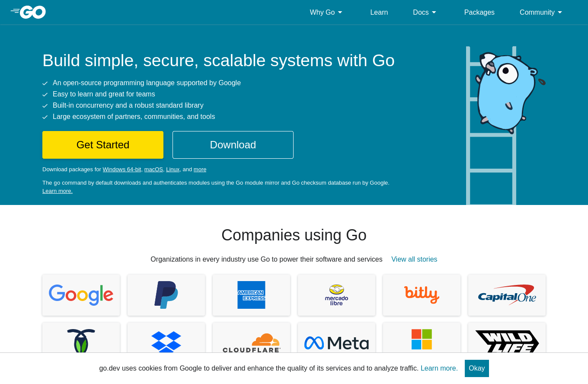Follow the Linux download link
Viewport: 588px width, 384px height.
tap(173, 170)
